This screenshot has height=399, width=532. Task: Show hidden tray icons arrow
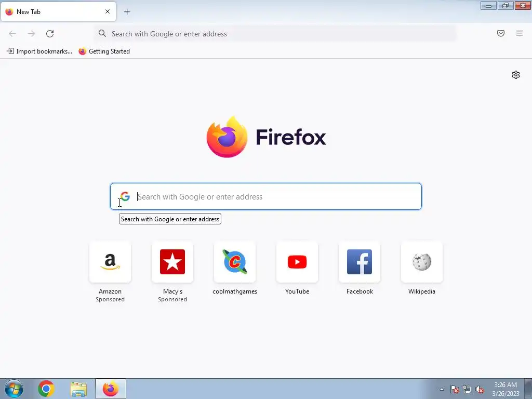pyautogui.click(x=442, y=389)
